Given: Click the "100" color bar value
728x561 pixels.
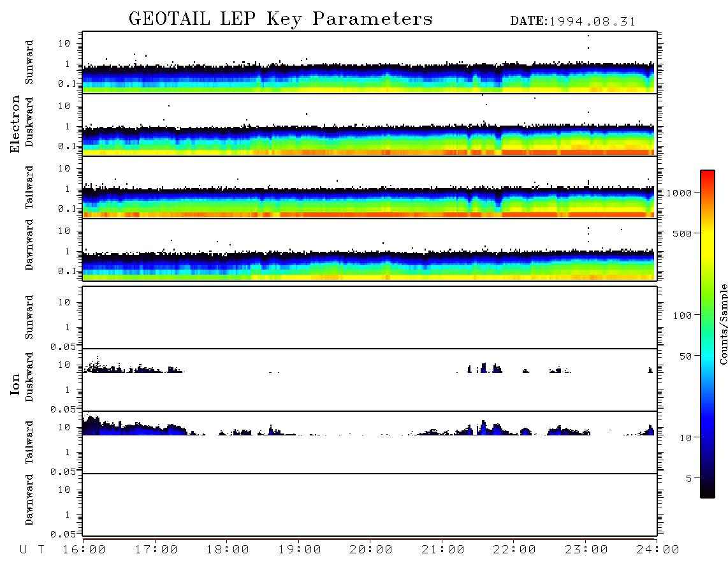Looking at the screenshot, I should (682, 316).
